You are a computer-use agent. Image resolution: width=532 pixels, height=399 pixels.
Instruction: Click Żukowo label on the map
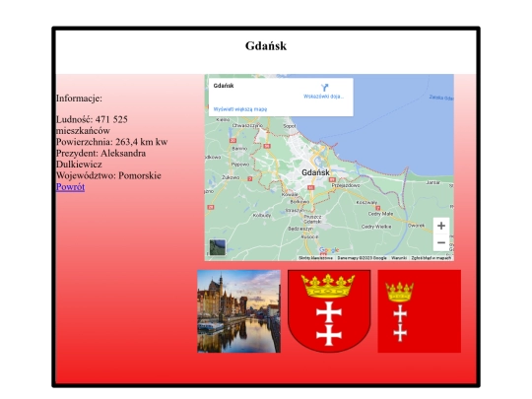click(x=231, y=177)
